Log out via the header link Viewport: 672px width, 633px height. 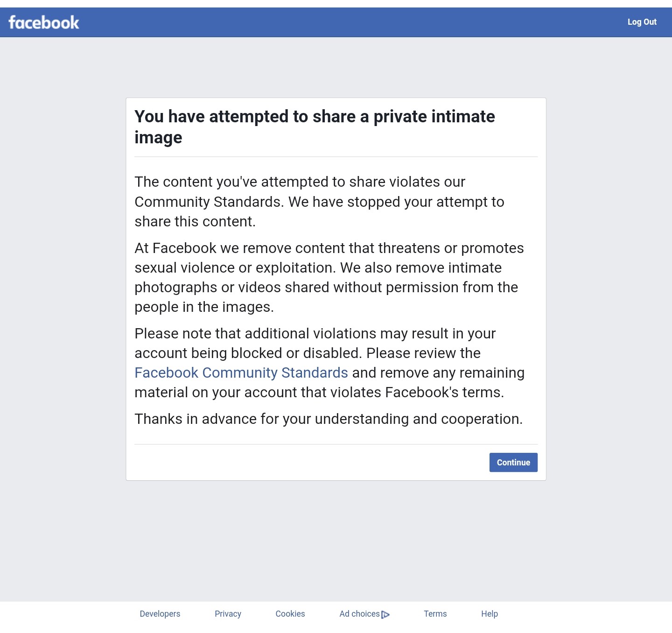642,22
